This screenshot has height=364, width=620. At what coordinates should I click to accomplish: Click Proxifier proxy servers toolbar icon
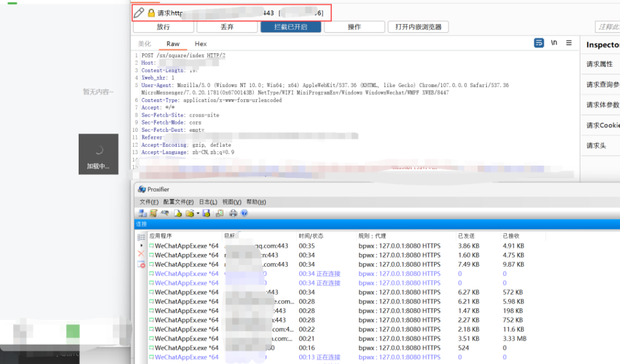[142, 213]
